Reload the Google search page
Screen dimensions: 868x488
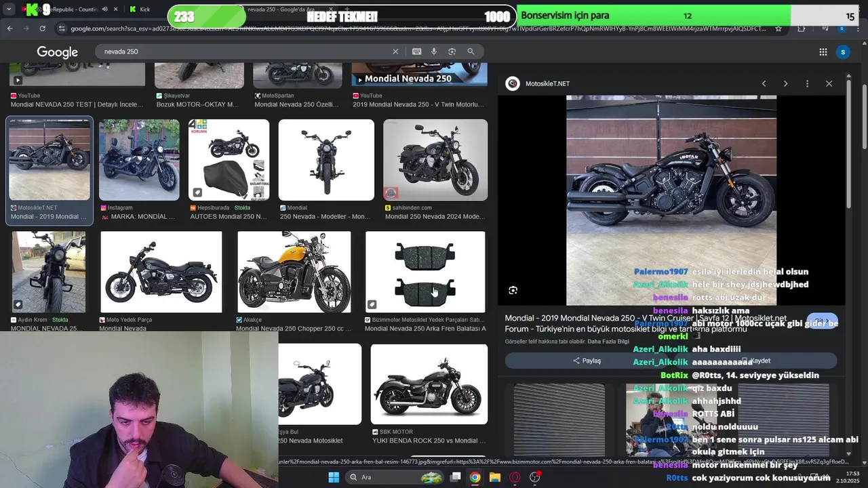pos(42,28)
